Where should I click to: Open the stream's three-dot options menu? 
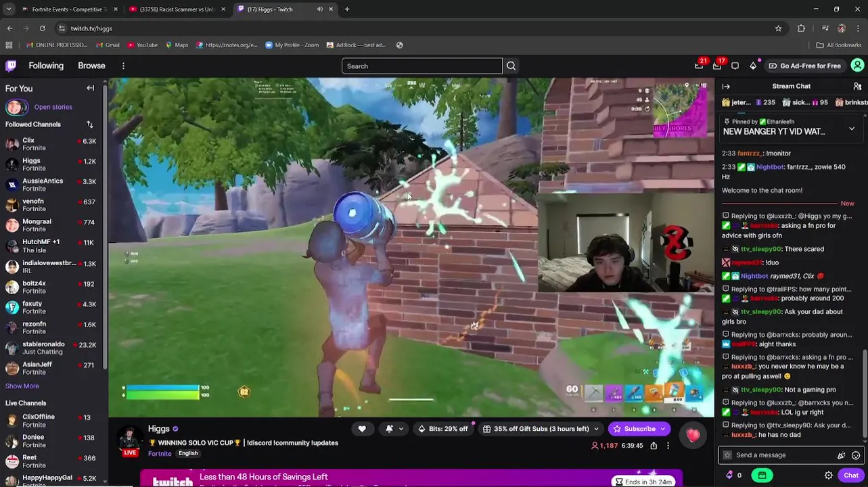(668, 446)
